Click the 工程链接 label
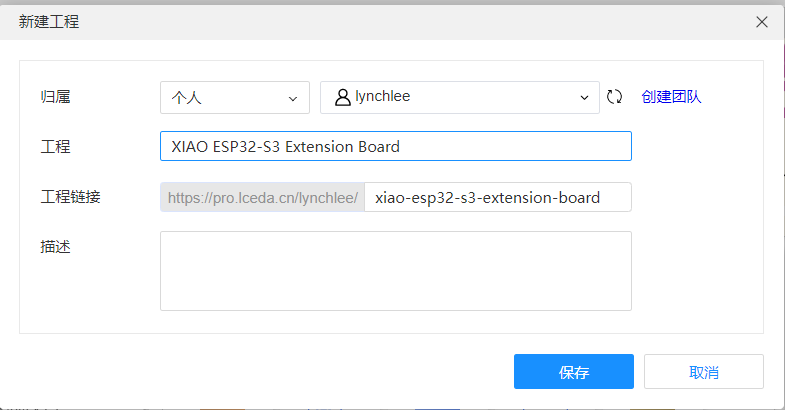The image size is (785, 410). pos(70,197)
